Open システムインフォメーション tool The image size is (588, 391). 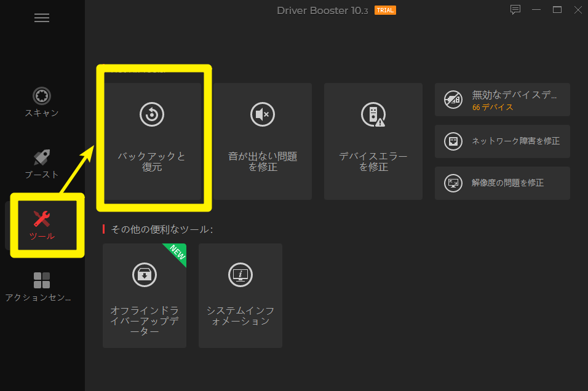coord(240,296)
